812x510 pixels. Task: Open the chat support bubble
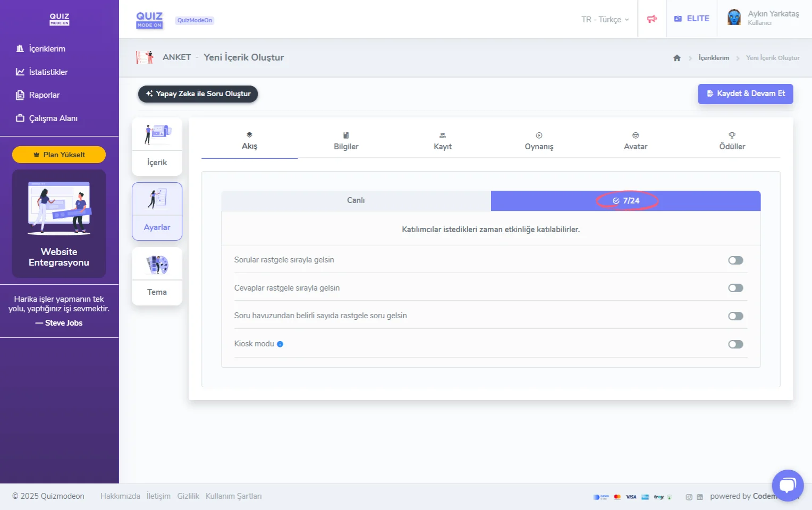click(x=787, y=485)
